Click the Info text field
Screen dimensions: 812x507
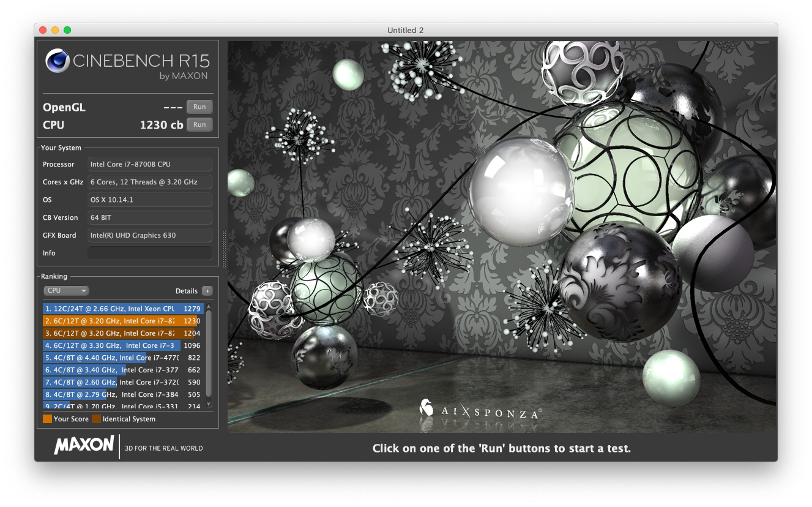tap(150, 253)
